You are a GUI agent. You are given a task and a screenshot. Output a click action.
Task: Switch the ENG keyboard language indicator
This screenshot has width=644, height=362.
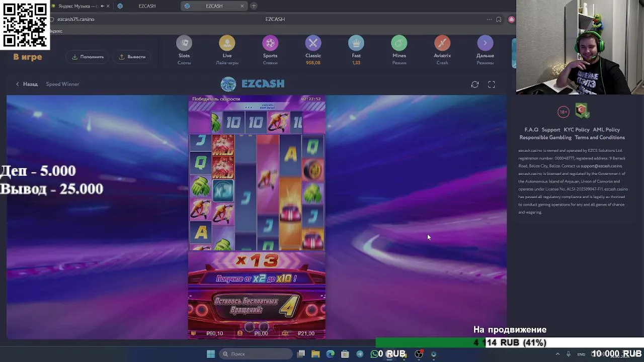pyautogui.click(x=581, y=354)
